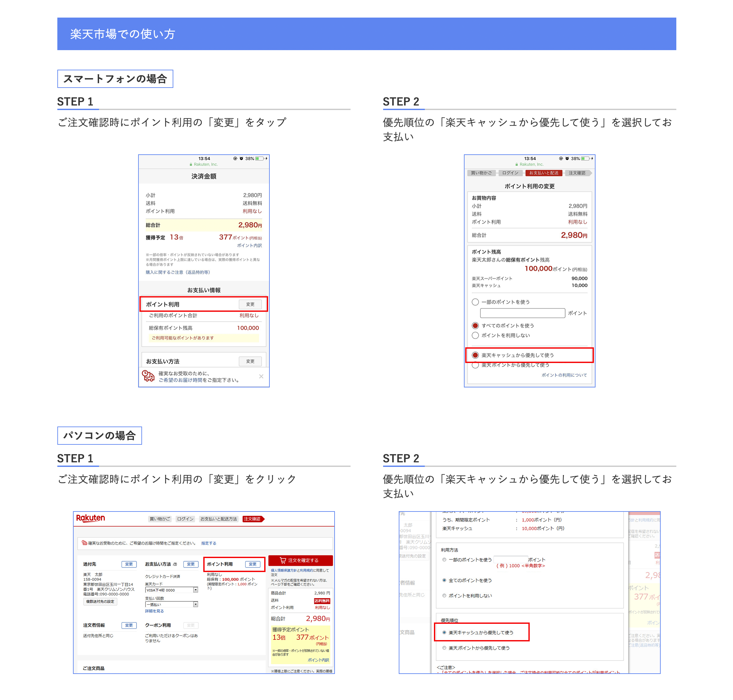Image resolution: width=733 pixels, height=700 pixels.
Task: Click the 楽天市場での使い方 header banner
Action: pos(366,34)
